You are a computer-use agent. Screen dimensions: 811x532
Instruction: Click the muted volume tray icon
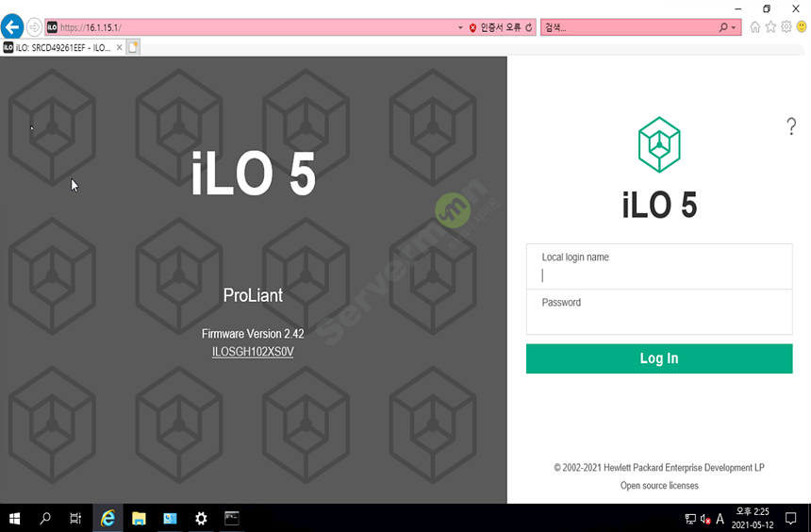pyautogui.click(x=705, y=519)
